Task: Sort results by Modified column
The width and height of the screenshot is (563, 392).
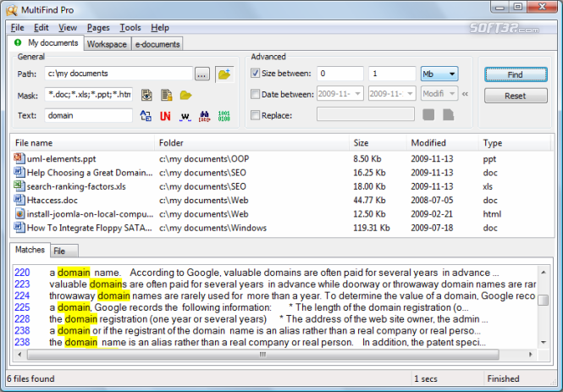Action: click(442, 143)
